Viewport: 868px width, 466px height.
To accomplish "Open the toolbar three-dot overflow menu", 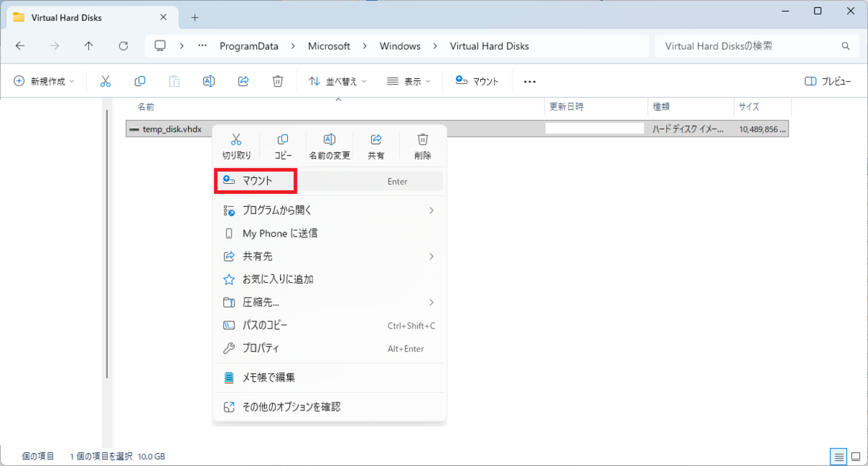I will coord(529,82).
